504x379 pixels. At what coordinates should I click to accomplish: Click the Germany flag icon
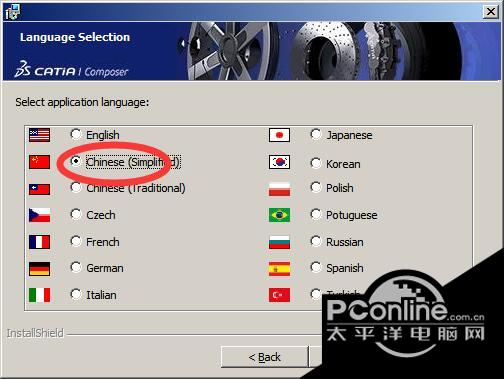[x=39, y=269]
